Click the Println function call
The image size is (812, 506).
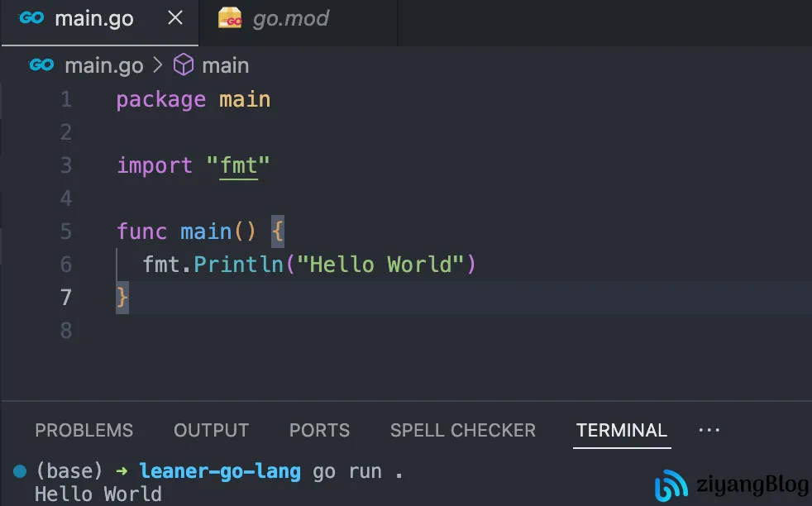(239, 265)
